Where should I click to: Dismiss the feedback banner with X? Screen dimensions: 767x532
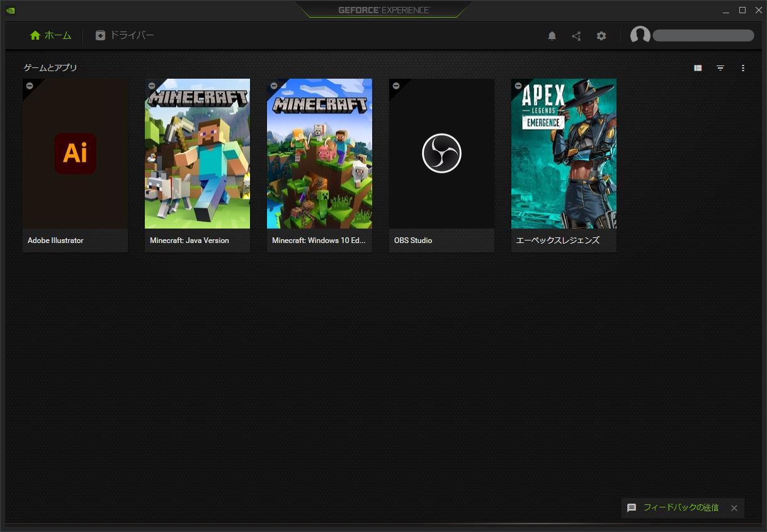pos(734,508)
